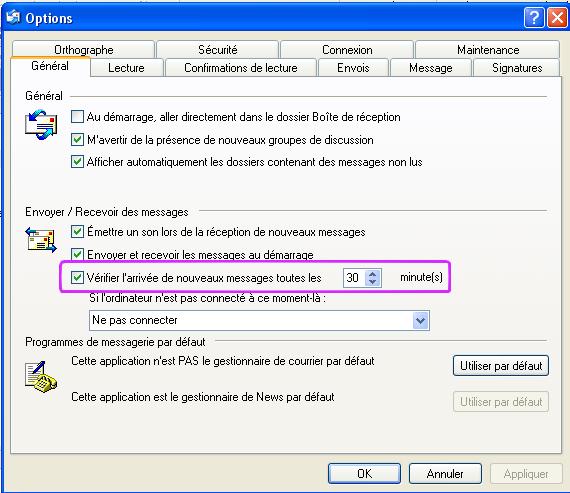Switch to the Orthographe tab
Image resolution: width=570 pixels, height=493 pixels.
tap(84, 49)
